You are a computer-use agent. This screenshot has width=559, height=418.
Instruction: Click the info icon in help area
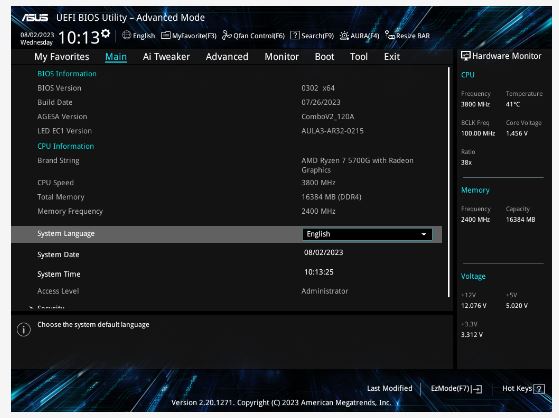point(24,329)
